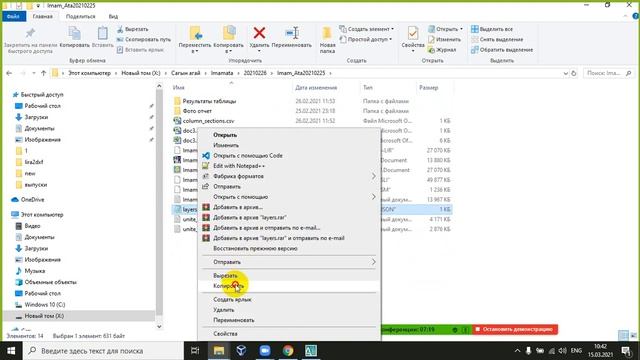The image size is (640, 360).
Task: Select Windows 10 (C:) in the navigation pane
Action: coord(44,304)
